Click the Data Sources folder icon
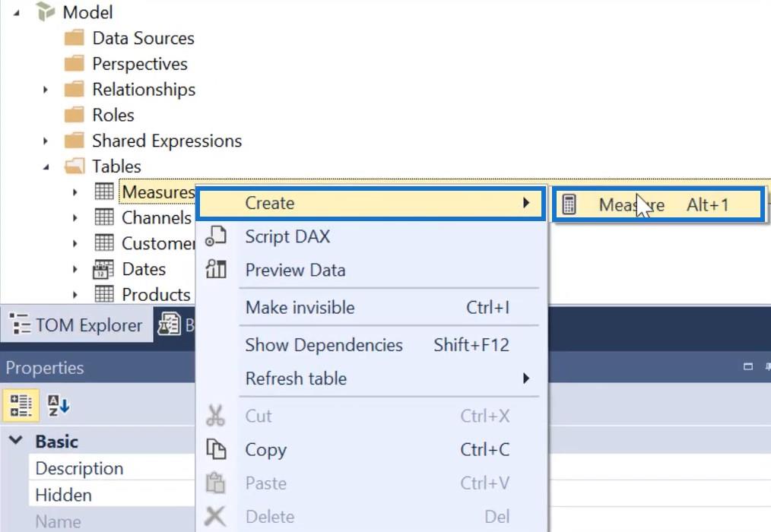This screenshot has height=532, width=771. pyautogui.click(x=75, y=38)
